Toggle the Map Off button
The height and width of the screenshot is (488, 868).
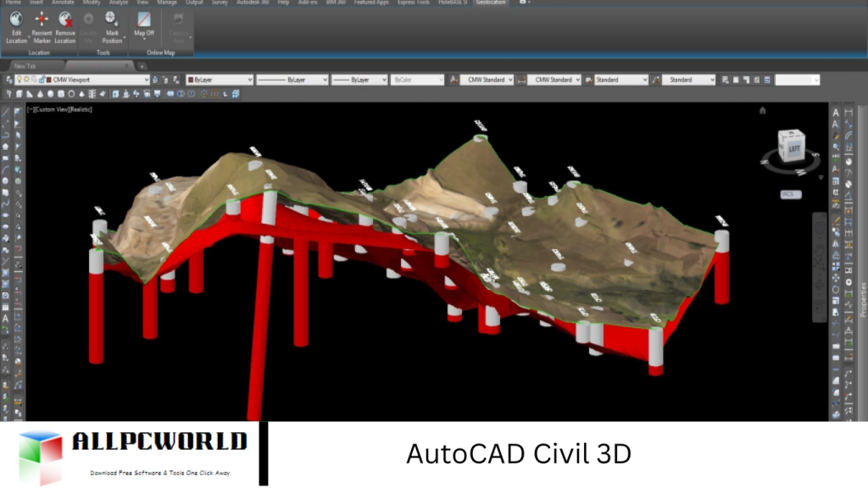point(144,25)
